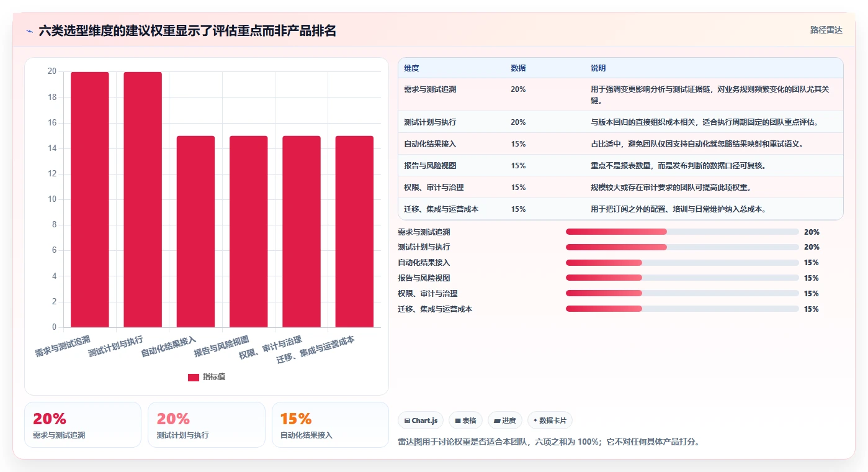Click the 数据 column header
The width and height of the screenshot is (868, 472).
tap(518, 68)
